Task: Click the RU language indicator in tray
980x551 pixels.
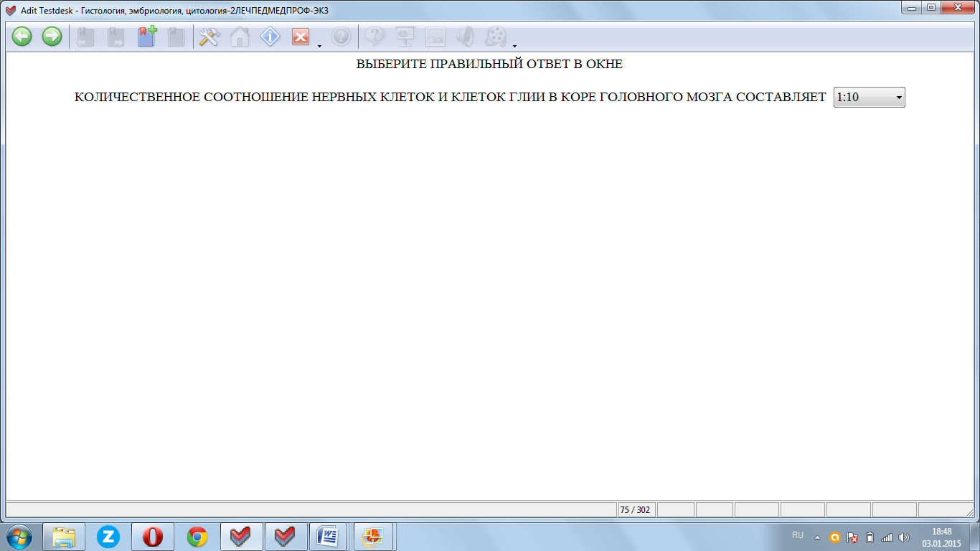Action: coord(798,535)
